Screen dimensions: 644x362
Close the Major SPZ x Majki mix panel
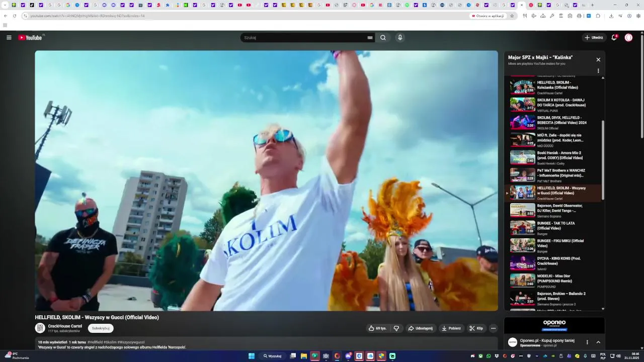pyautogui.click(x=598, y=59)
